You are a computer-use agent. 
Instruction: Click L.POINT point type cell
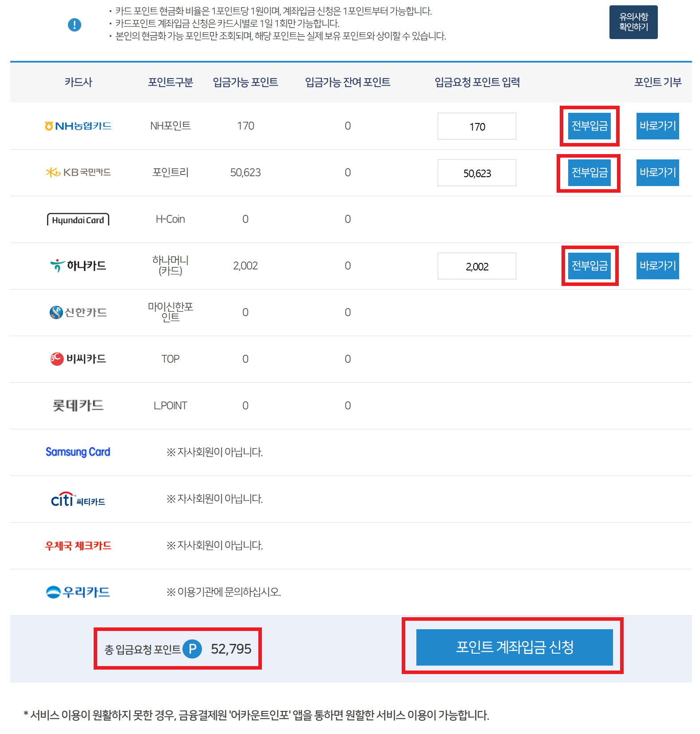[x=170, y=406]
